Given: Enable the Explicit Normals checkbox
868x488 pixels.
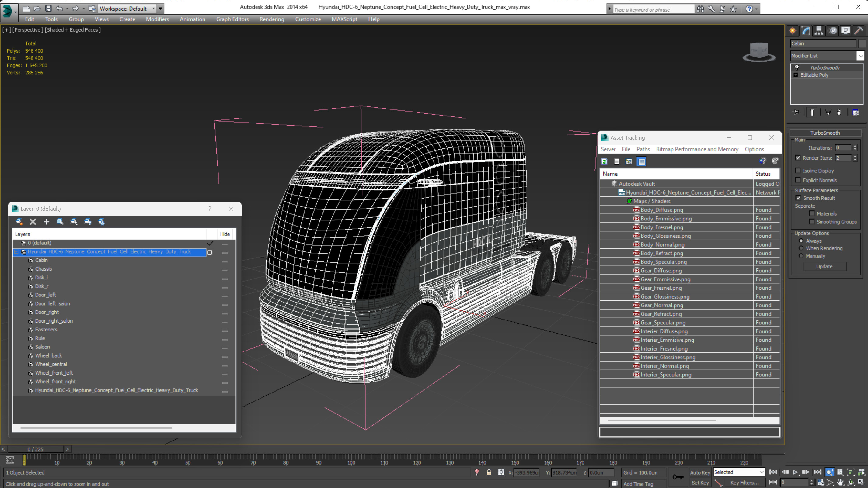Looking at the screenshot, I should coord(798,180).
